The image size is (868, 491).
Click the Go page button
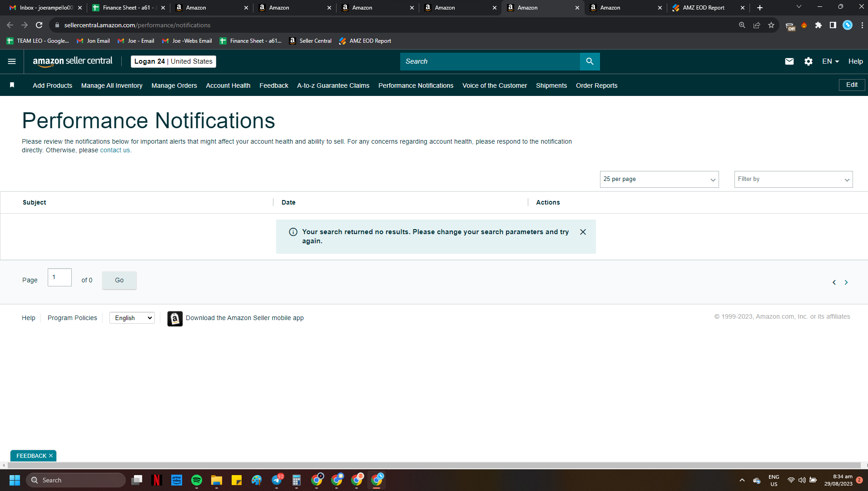tap(119, 280)
